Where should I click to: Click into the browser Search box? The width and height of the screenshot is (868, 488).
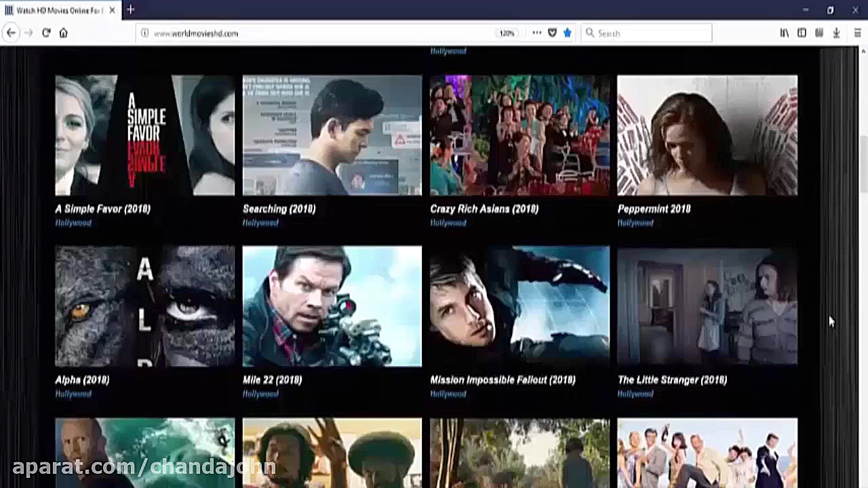click(646, 33)
